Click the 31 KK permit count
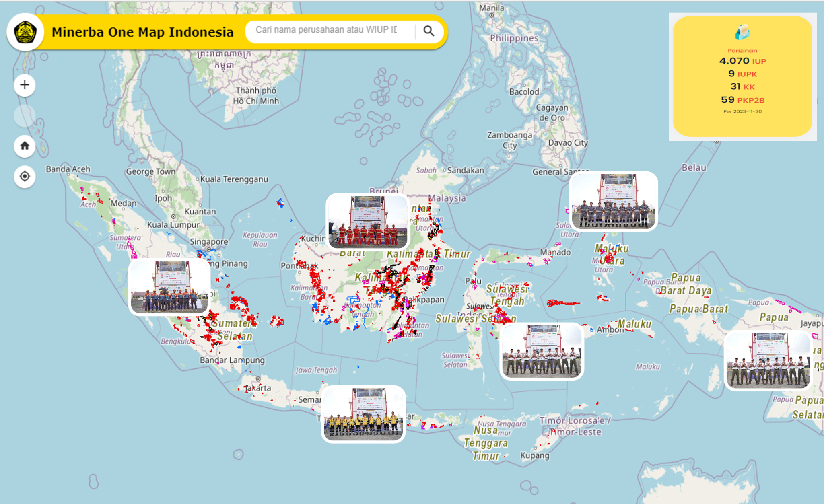The width and height of the screenshot is (824, 504). point(742,86)
